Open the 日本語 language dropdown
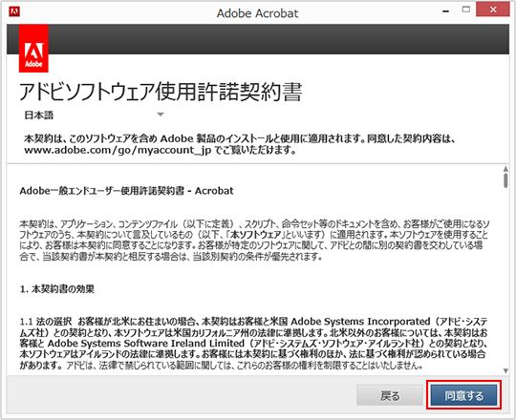The width and height of the screenshot is (516, 420). (x=94, y=115)
